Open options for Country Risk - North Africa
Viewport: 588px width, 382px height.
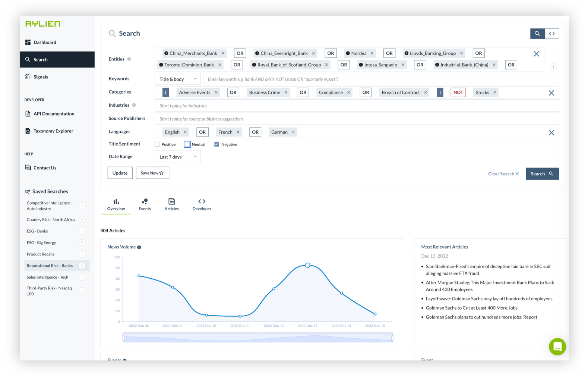[x=82, y=220]
